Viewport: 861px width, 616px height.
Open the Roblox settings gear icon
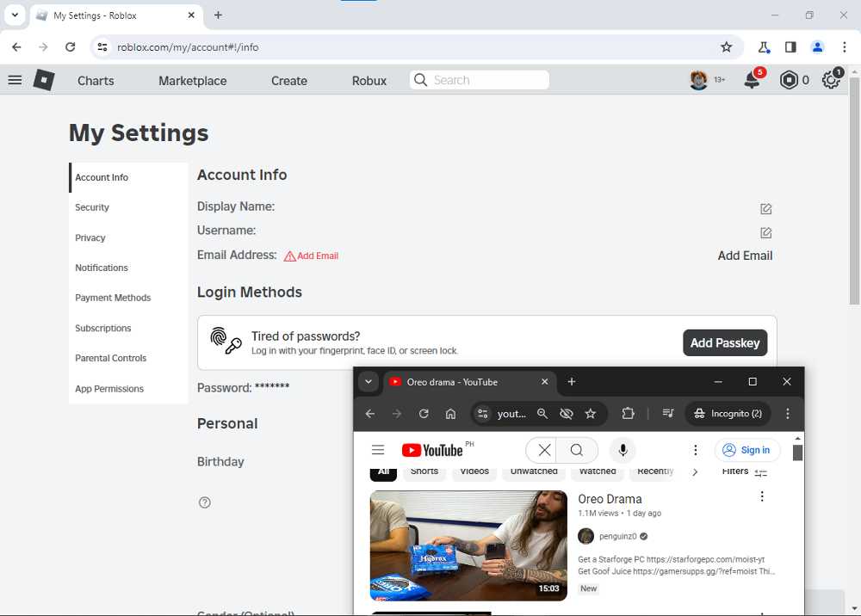click(x=831, y=80)
